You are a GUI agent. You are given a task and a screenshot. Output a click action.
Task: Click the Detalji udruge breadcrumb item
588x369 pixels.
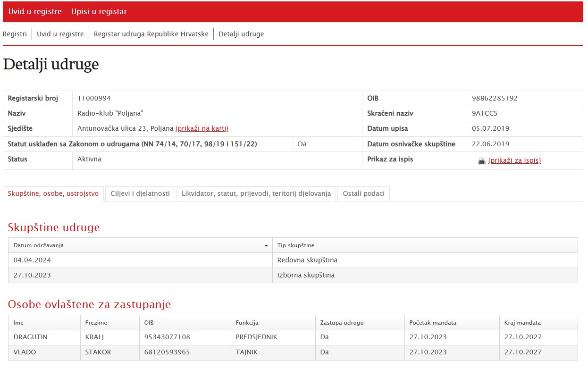[x=241, y=34]
